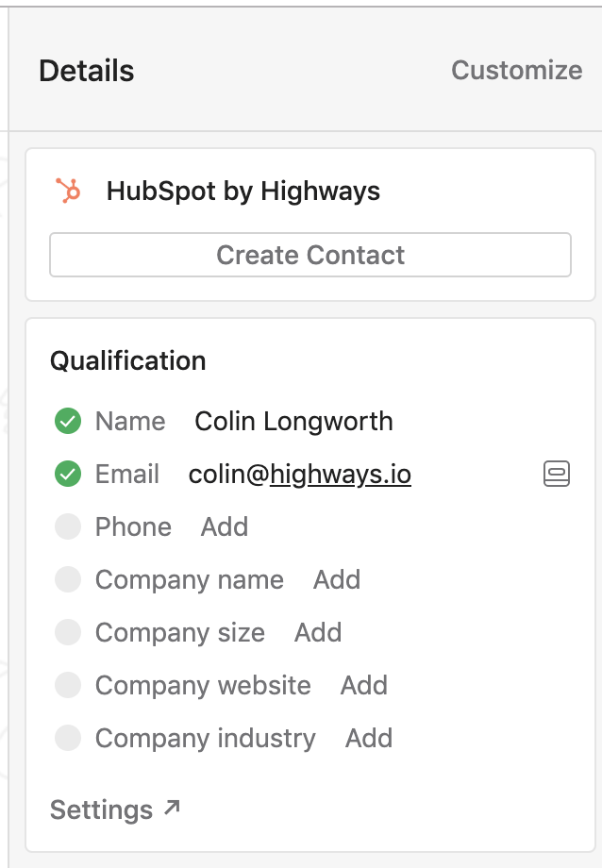Add a company name value
Viewport: 602px width, 868px height.
(337, 579)
